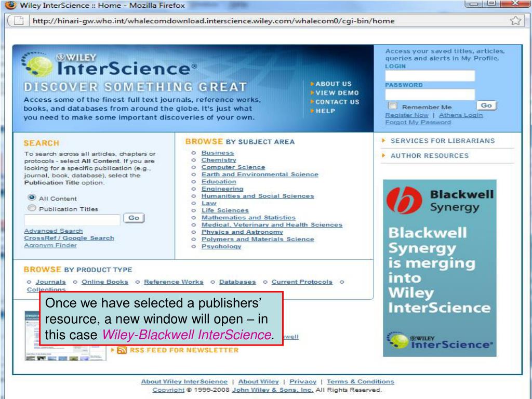
Task: Open the Copyright footer link
Action: point(168,390)
